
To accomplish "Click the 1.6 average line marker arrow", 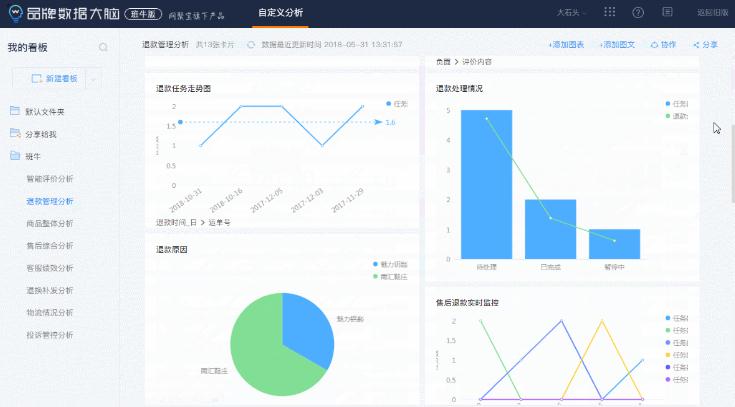I will [378, 122].
